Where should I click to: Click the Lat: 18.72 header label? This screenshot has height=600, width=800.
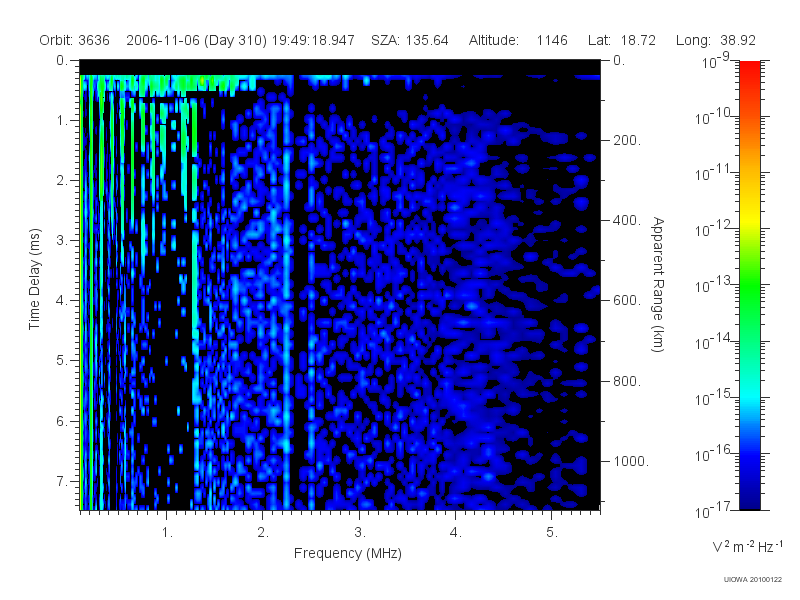(x=621, y=40)
